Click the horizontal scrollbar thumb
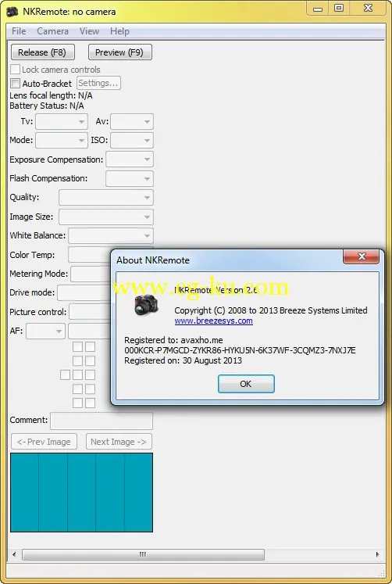 143,554
